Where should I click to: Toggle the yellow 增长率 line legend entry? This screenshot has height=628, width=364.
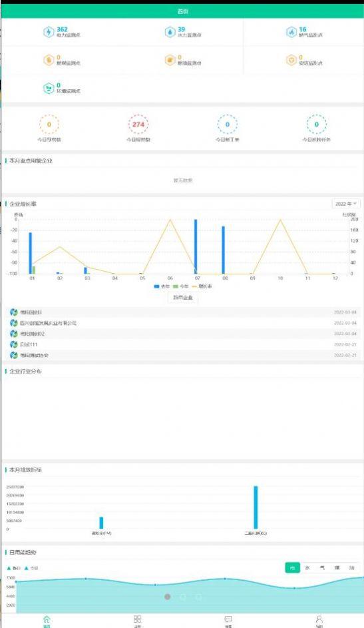point(202,286)
